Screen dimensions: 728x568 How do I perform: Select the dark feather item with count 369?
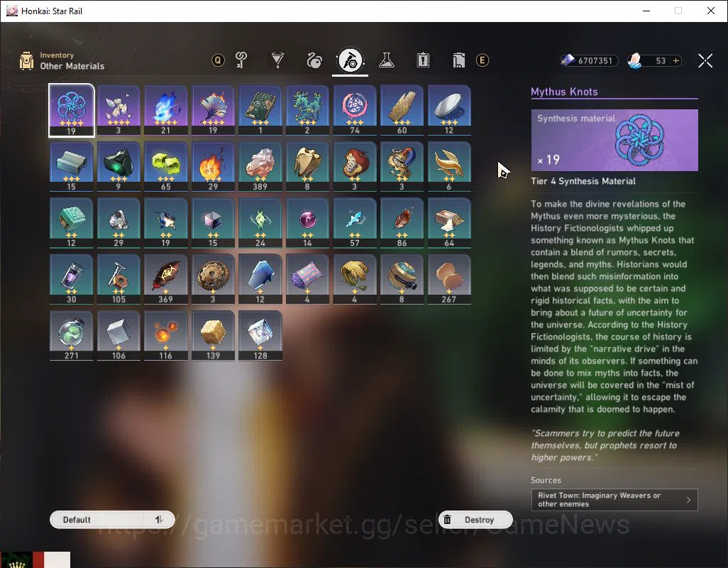166,279
